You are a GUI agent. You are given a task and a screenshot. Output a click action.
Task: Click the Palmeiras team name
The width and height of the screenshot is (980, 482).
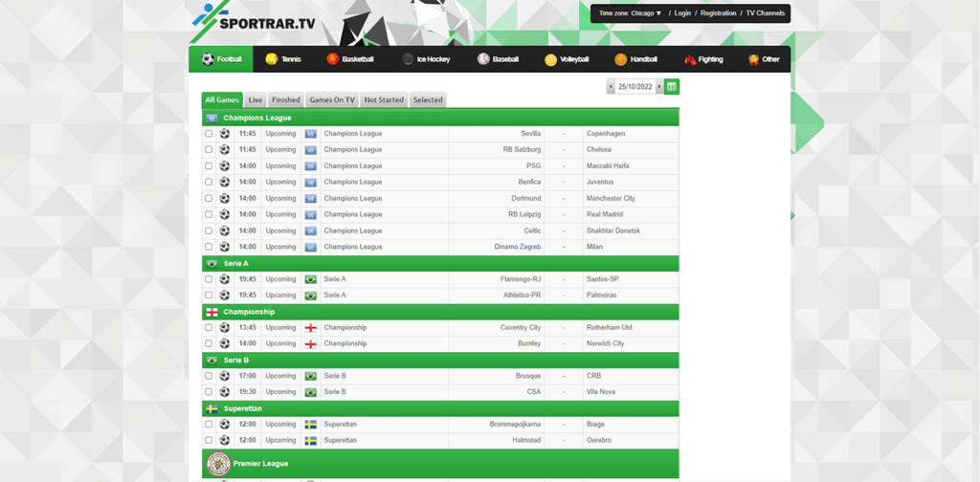point(601,296)
